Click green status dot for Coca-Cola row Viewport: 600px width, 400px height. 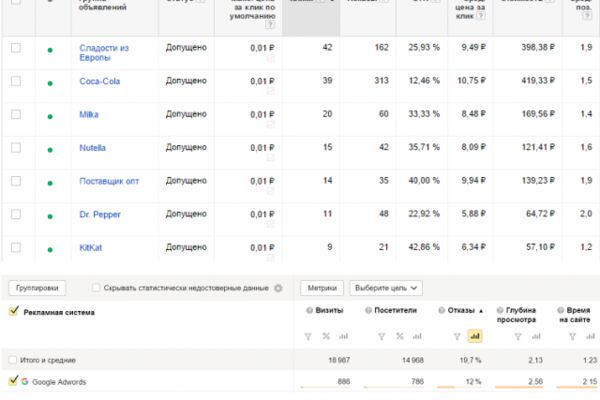(x=50, y=83)
